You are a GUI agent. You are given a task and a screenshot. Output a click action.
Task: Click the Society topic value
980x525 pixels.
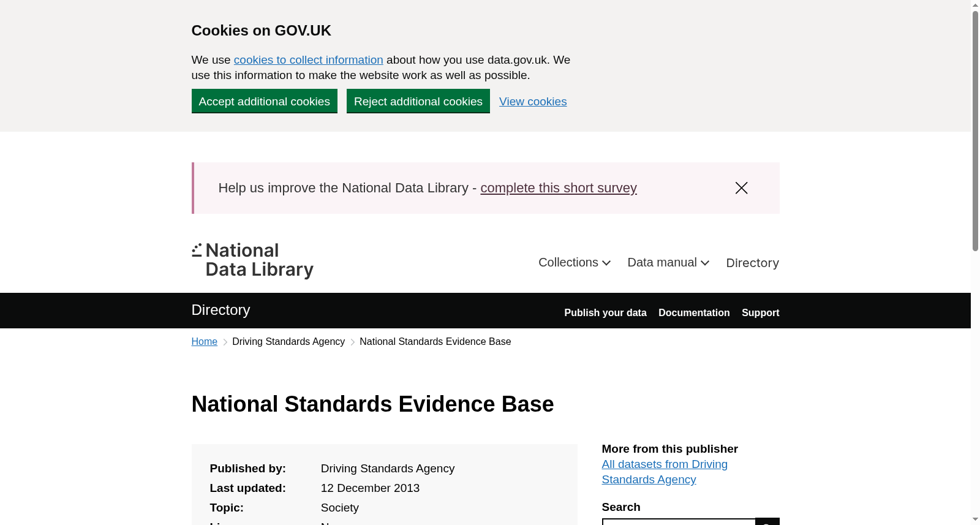pos(340,508)
